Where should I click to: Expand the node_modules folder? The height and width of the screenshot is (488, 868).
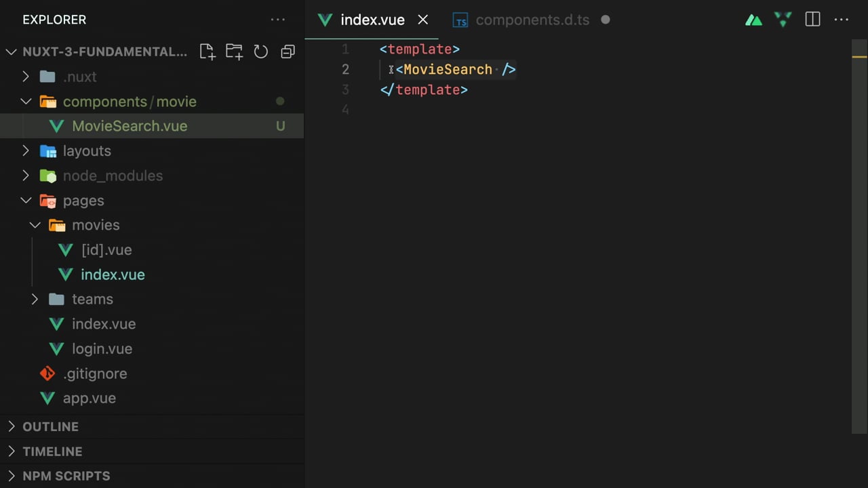[x=26, y=176]
